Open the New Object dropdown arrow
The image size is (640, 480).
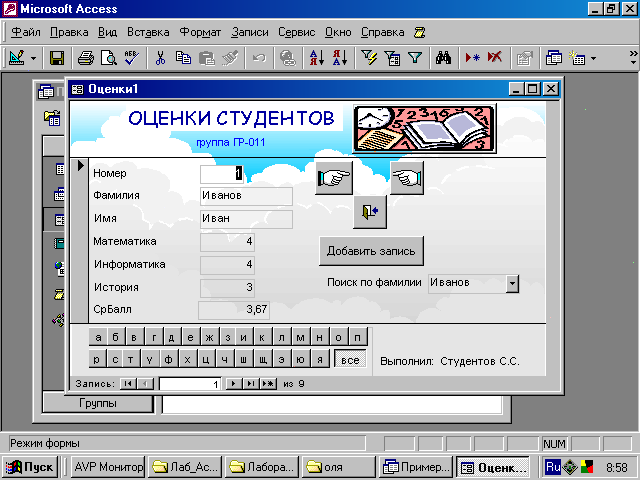pos(593,58)
